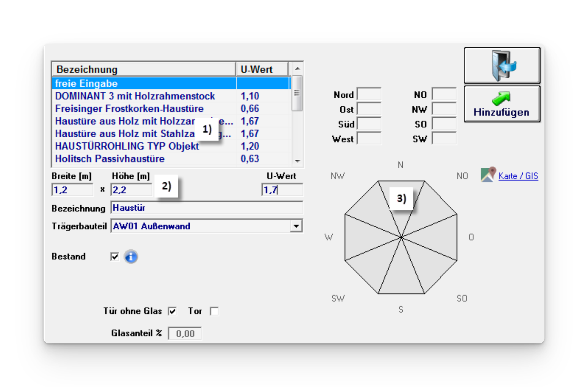Enable the Tor checkbox
This screenshot has width=588, height=387.
coord(214,311)
